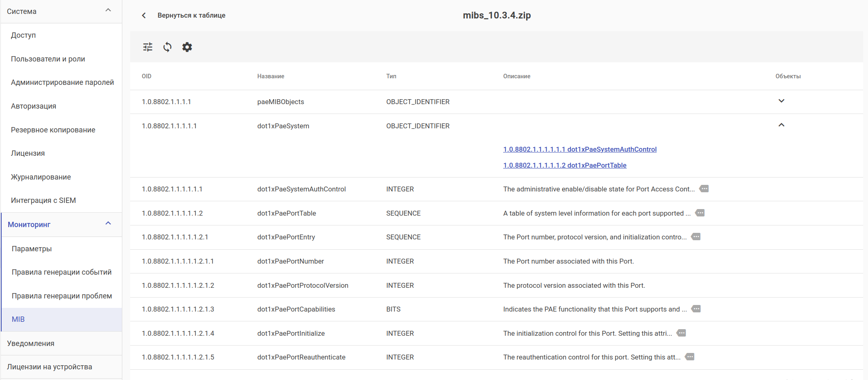868x380 pixels.
Task: Collapse the Мониторинг sidebar section
Action: [108, 223]
